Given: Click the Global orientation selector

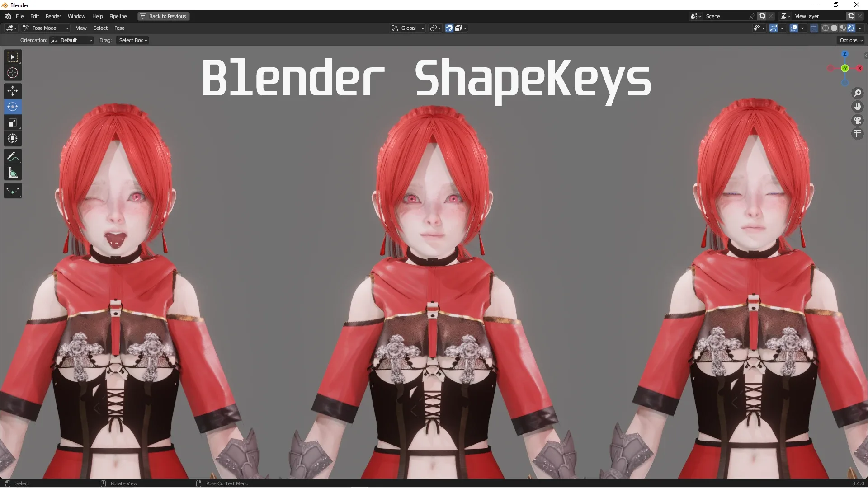Looking at the screenshot, I should (408, 28).
